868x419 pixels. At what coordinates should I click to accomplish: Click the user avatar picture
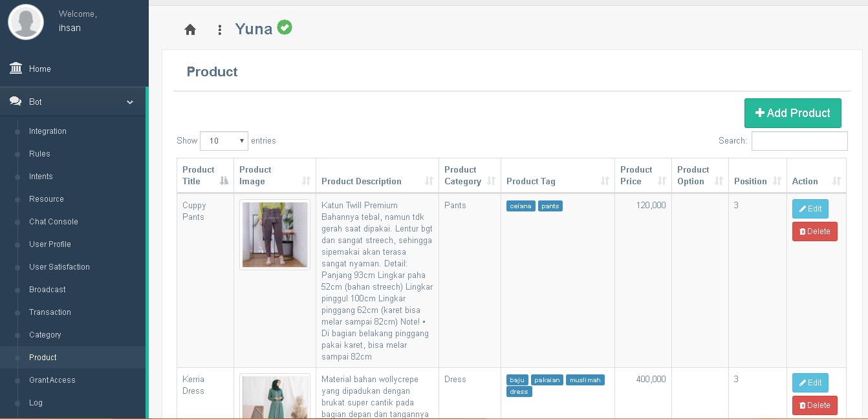click(x=26, y=22)
